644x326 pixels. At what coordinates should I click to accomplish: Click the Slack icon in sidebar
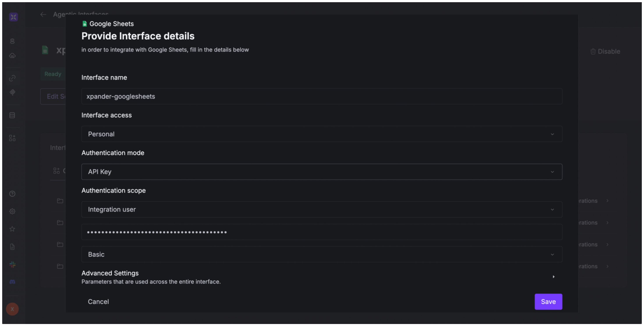click(x=12, y=264)
